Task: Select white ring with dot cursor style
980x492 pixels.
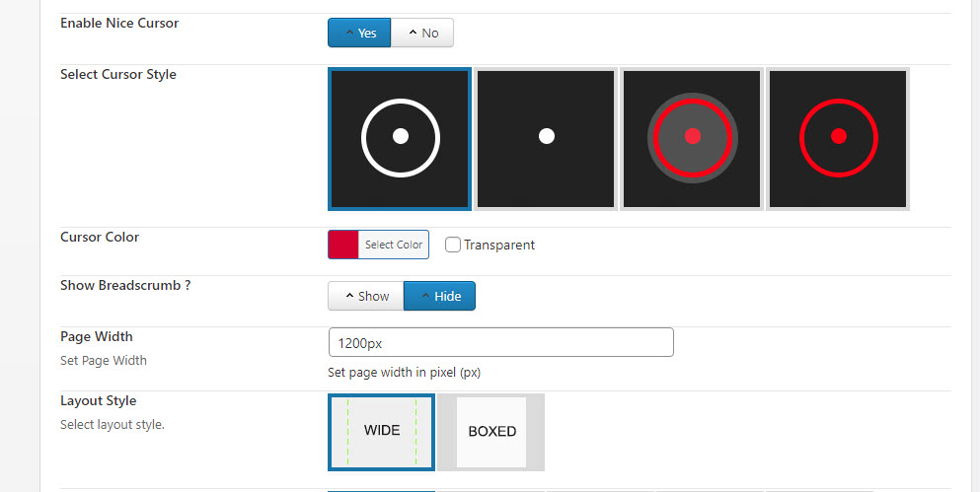Action: 400,139
